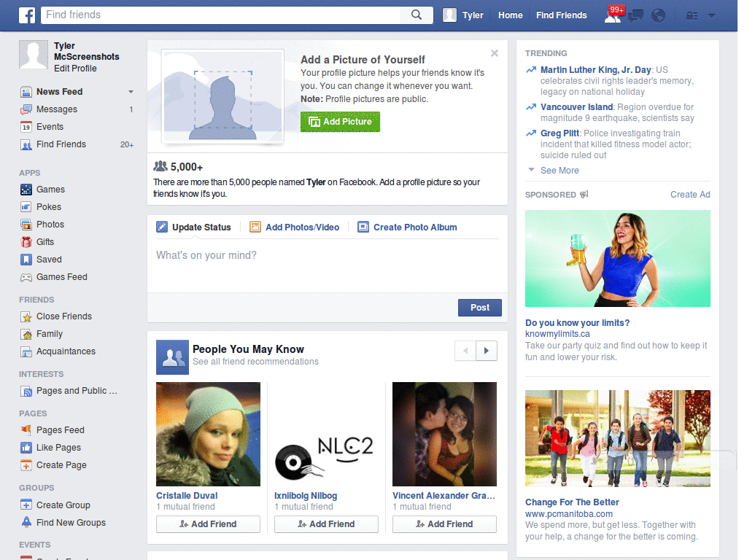
Task: Click the Find New Groups icon
Action: pyautogui.click(x=26, y=522)
